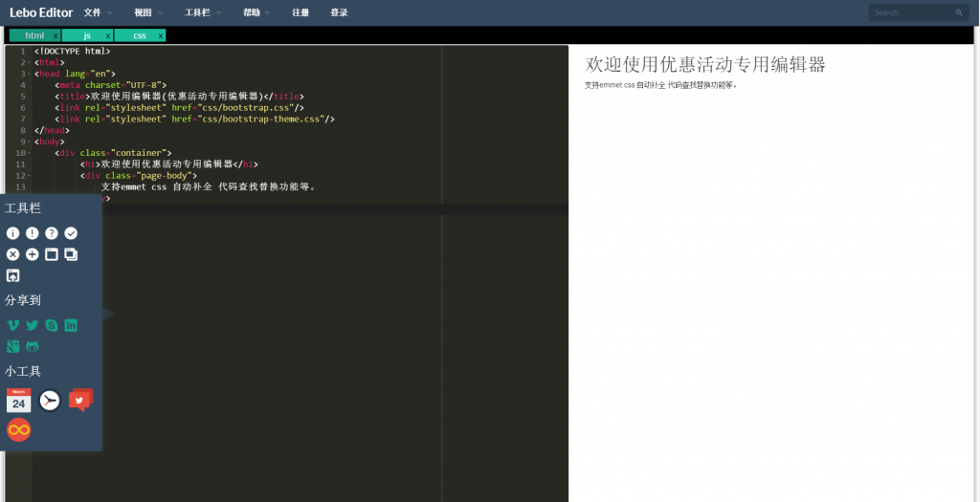Click the info circle icon in 工具栏
980x502 pixels.
click(x=12, y=233)
